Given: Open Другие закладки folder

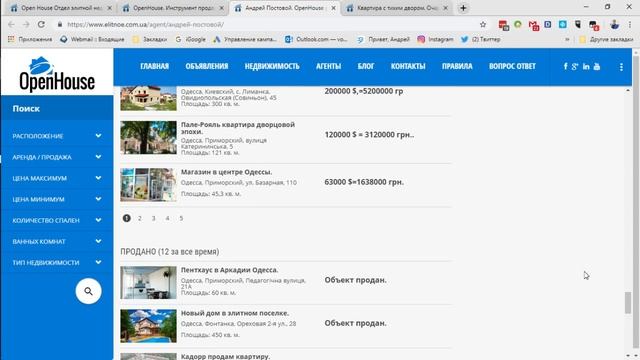Looking at the screenshot, I should pos(606,39).
